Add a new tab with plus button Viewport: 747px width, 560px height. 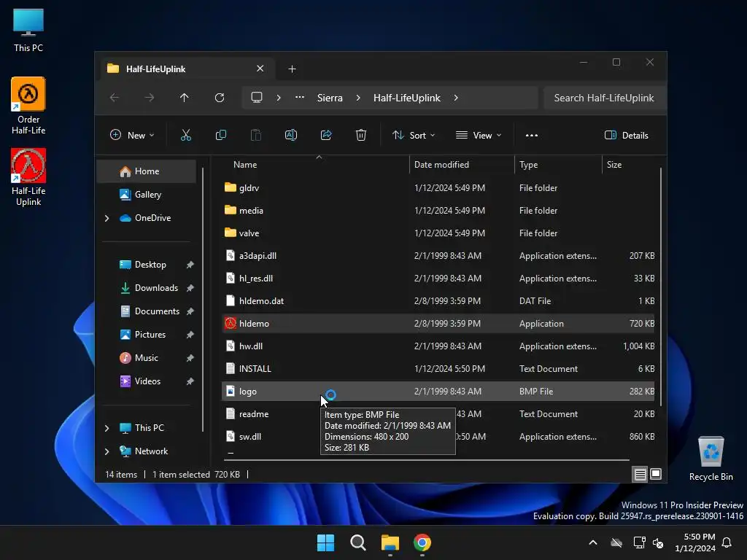click(292, 69)
